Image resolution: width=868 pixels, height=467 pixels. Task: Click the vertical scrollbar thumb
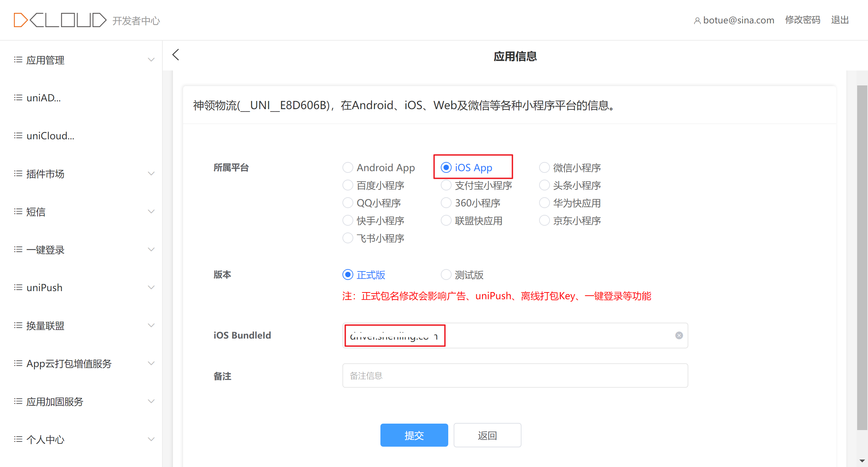pyautogui.click(x=862, y=258)
